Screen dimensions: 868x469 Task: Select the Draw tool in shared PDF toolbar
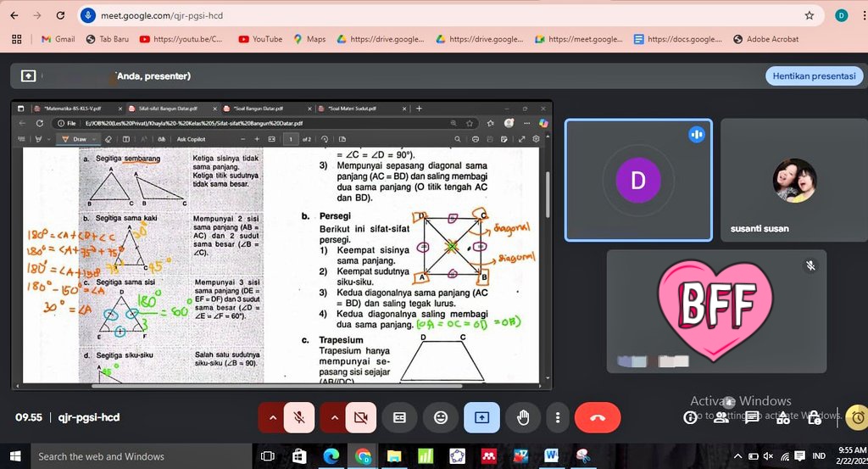[x=75, y=139]
